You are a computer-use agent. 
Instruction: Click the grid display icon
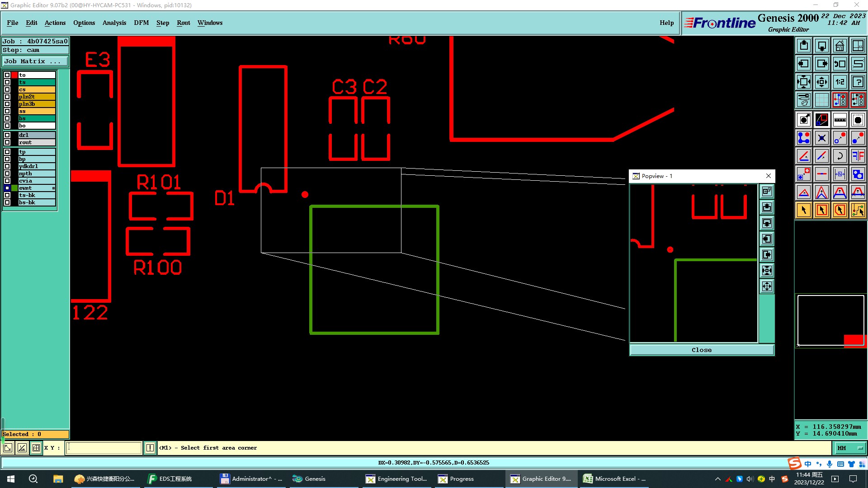click(821, 100)
